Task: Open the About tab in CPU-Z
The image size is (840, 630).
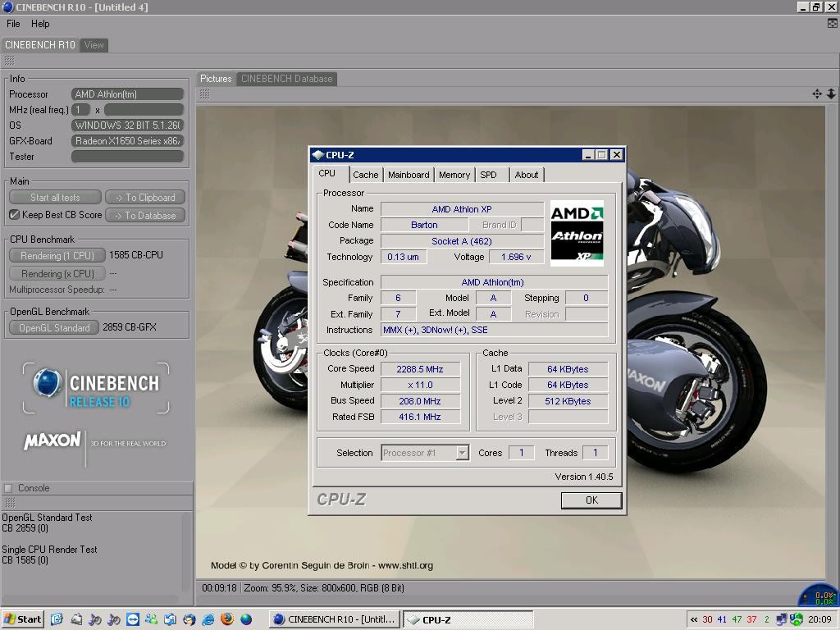Action: point(527,175)
